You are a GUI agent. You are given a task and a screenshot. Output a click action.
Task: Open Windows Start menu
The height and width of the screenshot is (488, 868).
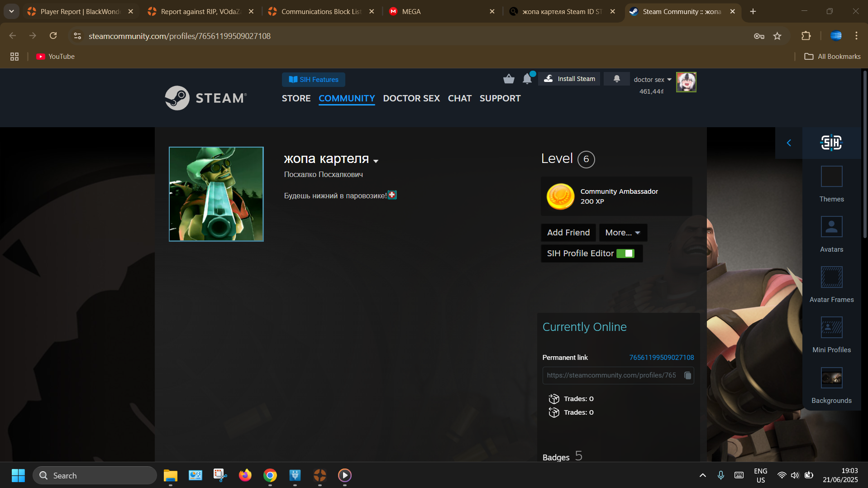[x=18, y=475]
